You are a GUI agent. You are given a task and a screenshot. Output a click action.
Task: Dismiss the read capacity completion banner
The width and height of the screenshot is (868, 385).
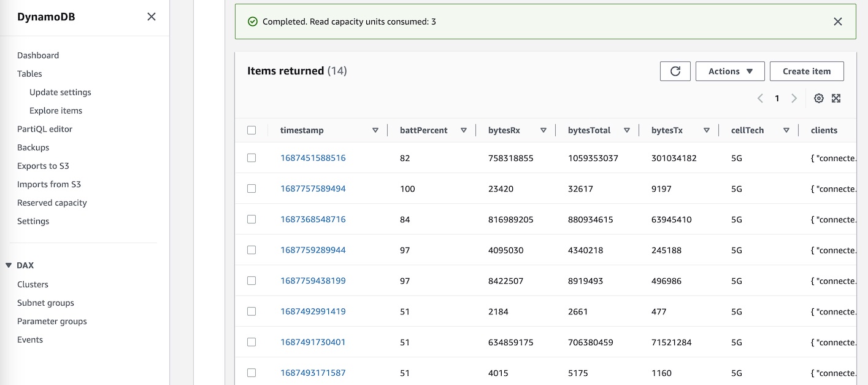[x=838, y=21]
